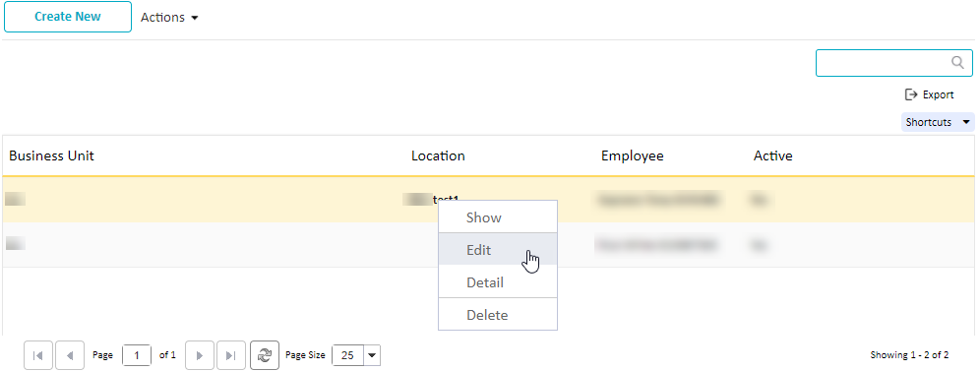Open the Page Size dropdown arrow

coord(372,355)
